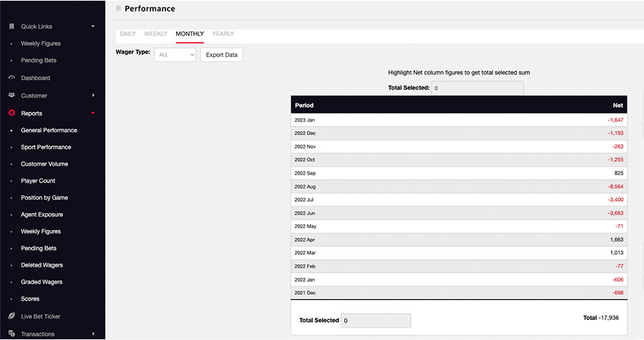Open Weekly Figures under Reports
The width and height of the screenshot is (644, 340).
pos(41,231)
